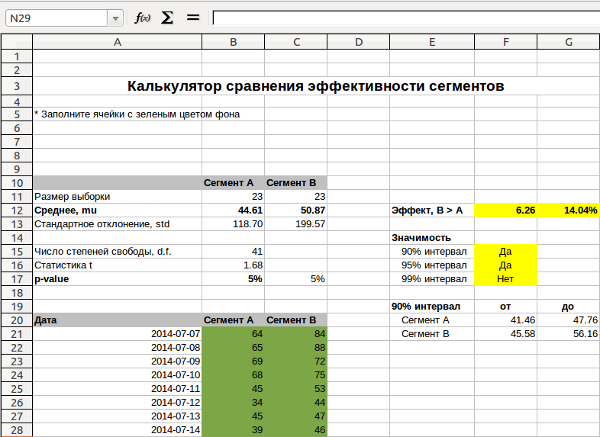Click green cell 88 in row 22
Screen dimensions: 600x437
[x=296, y=348]
